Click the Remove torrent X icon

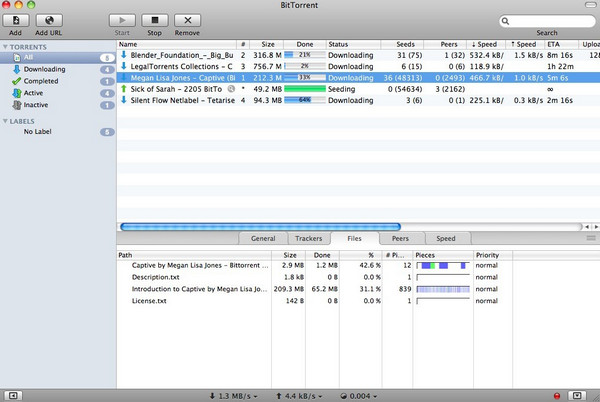186,20
